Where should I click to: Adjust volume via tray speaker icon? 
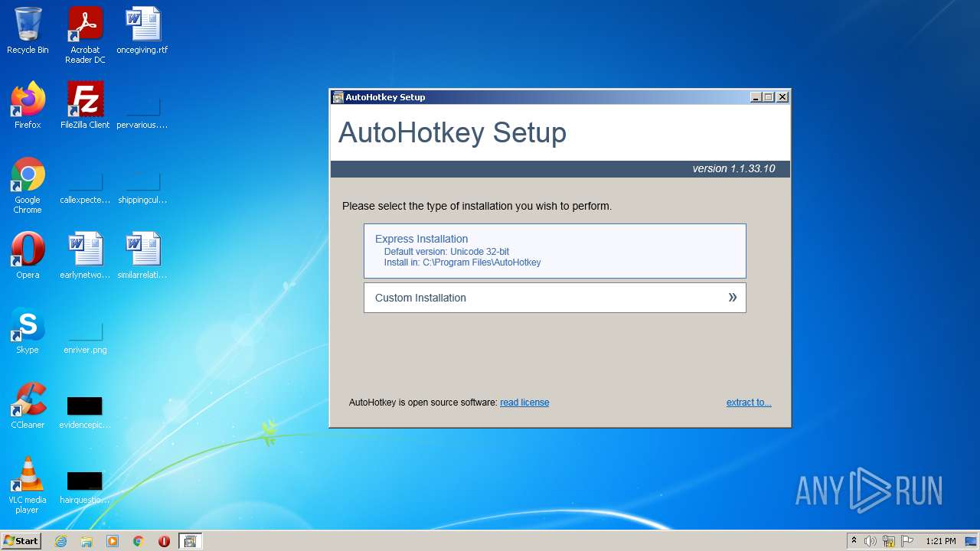pos(871,541)
